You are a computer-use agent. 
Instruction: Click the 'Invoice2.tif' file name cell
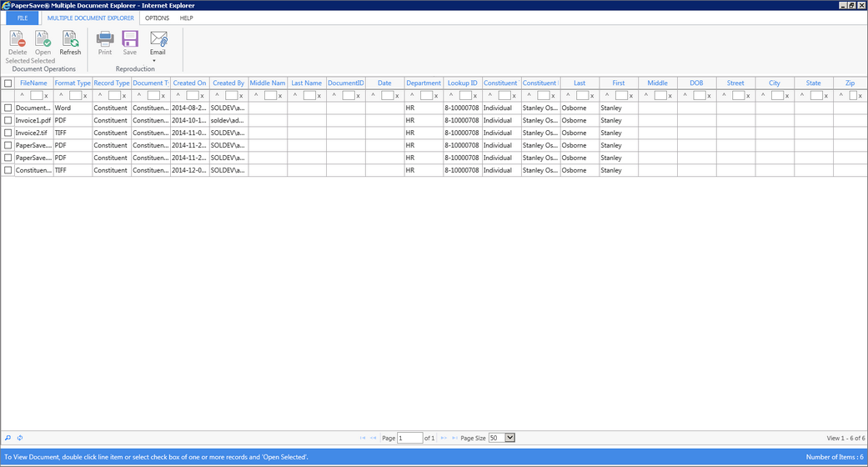33,133
